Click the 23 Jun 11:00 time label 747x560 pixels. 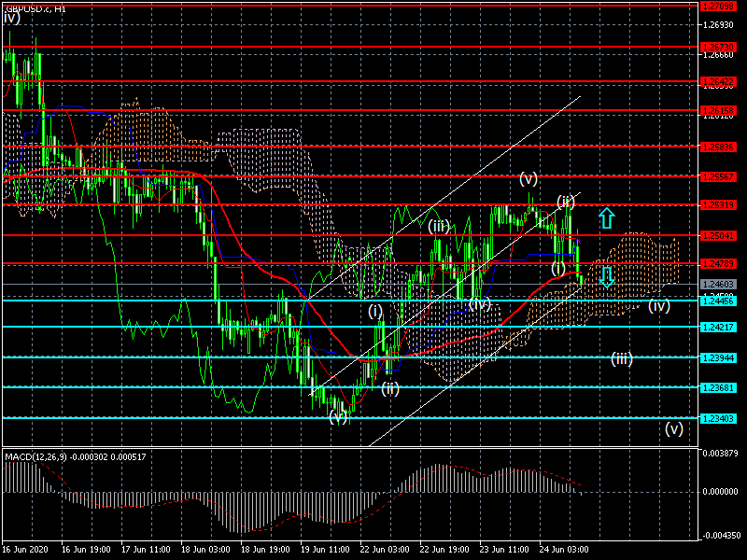coord(504,549)
